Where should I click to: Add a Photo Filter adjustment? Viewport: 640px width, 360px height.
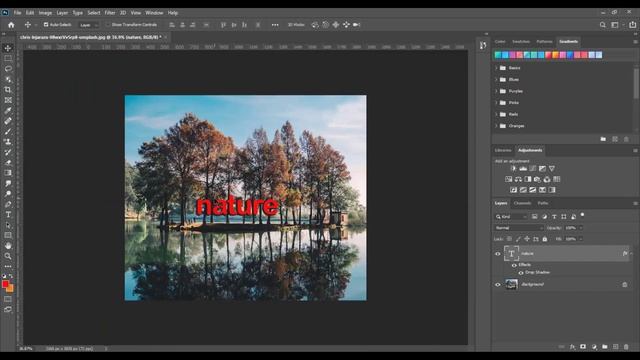click(x=537, y=179)
